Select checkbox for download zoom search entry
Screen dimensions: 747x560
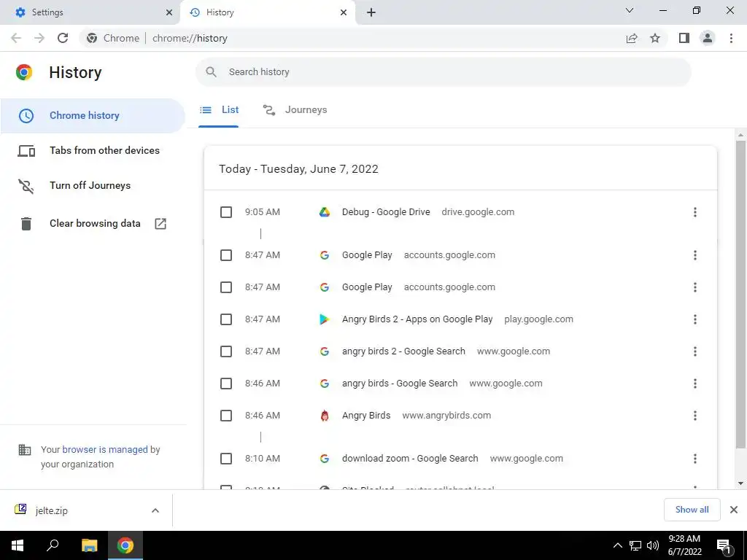226,459
